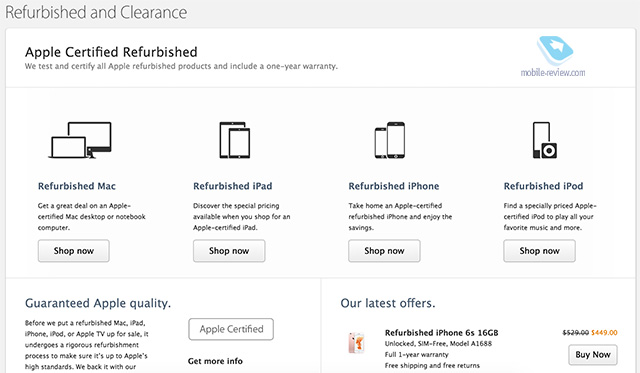Viewport: 640px width, 373px height.
Task: Click the $449.00 sale price
Action: (604, 333)
